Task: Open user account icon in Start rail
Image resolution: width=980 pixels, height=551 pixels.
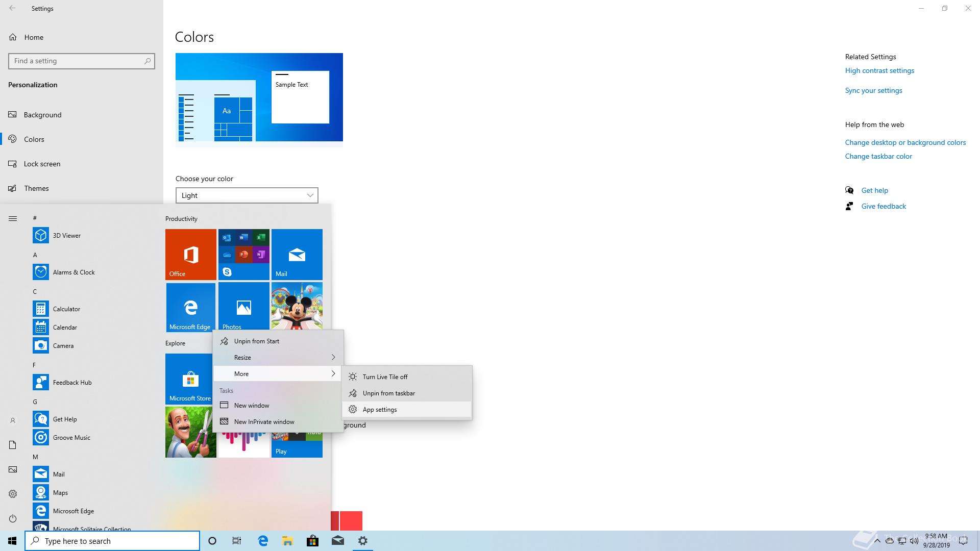Action: click(x=13, y=420)
